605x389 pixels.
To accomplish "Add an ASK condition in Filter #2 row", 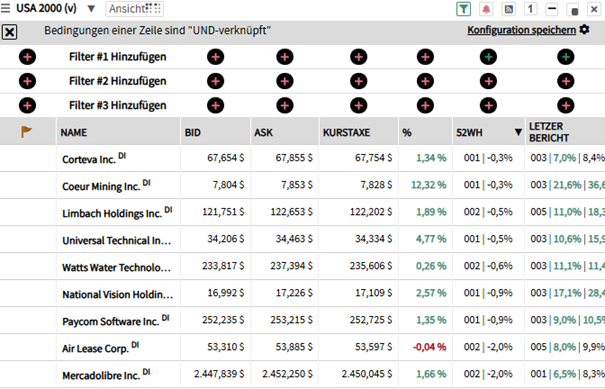I will click(285, 81).
